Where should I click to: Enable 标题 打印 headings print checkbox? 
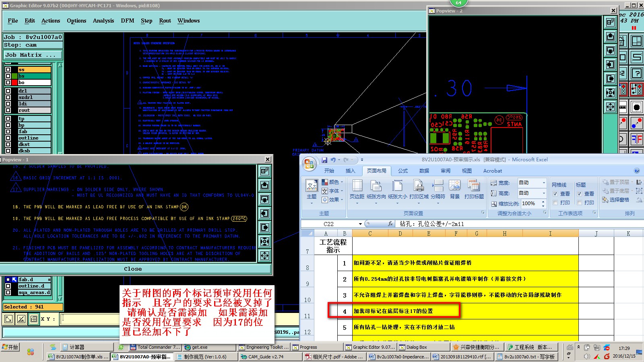pyautogui.click(x=579, y=203)
